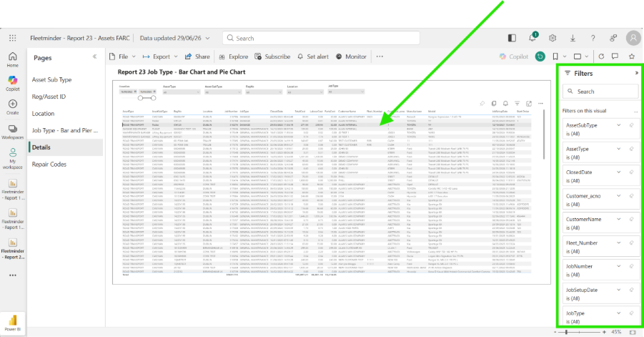Copy the visual as image
The height and width of the screenshot is (337, 644).
point(494,104)
